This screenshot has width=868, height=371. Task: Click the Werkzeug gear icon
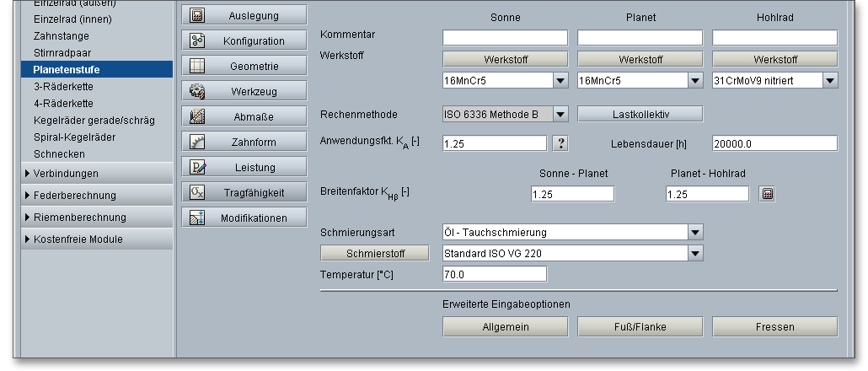point(198,91)
